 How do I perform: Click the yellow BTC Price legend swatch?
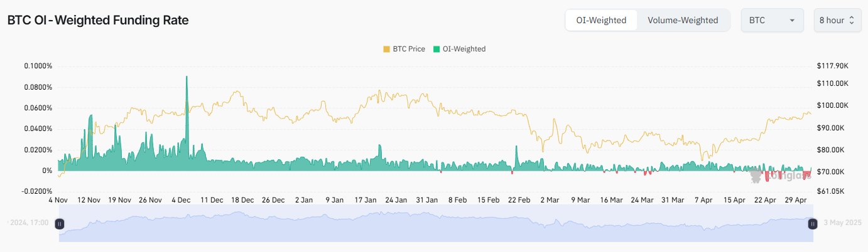coord(387,49)
